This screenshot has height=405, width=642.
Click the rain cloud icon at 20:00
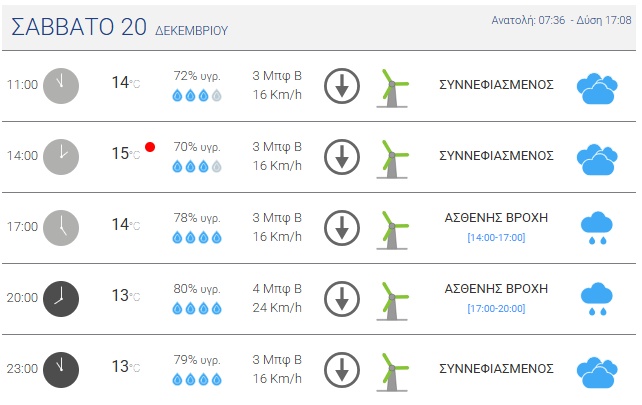pyautogui.click(x=596, y=298)
